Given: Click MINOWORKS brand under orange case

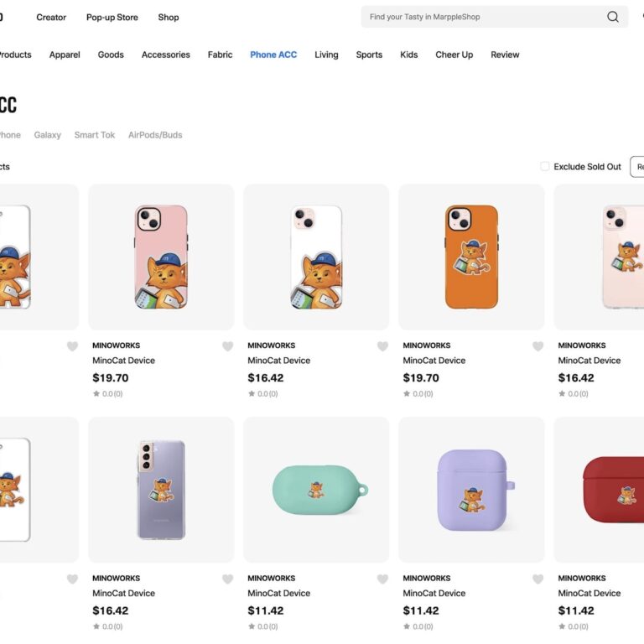Looking at the screenshot, I should pos(426,345).
